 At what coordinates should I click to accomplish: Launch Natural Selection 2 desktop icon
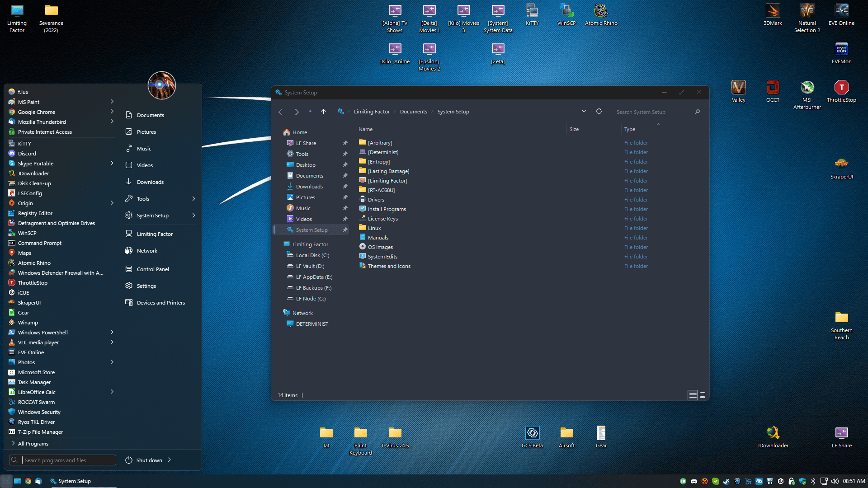pos(807,18)
